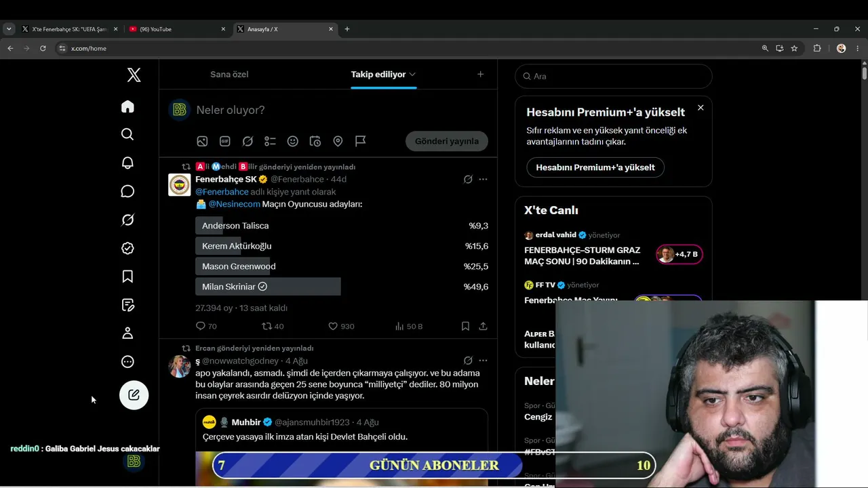Open the Chrome three-dot menu

pyautogui.click(x=858, y=49)
